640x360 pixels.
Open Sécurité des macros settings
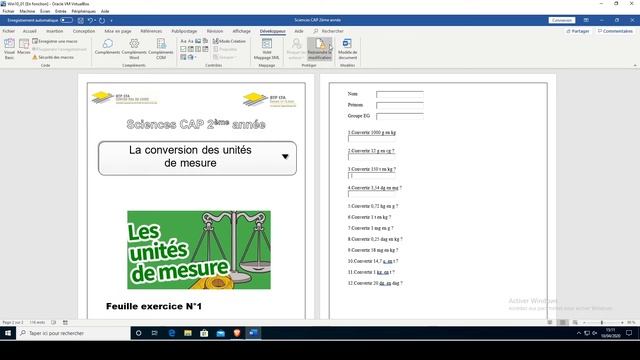[x=53, y=57]
